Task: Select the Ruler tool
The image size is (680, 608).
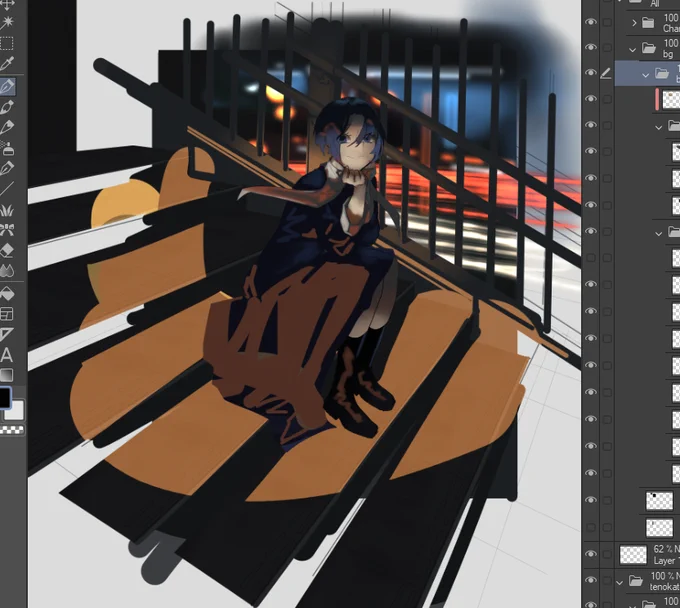Action: (x=7, y=334)
